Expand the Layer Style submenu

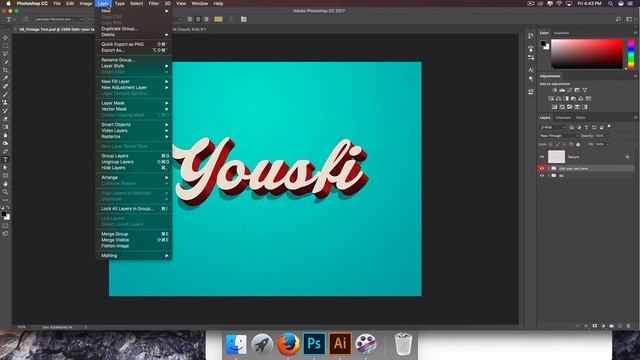[x=134, y=66]
